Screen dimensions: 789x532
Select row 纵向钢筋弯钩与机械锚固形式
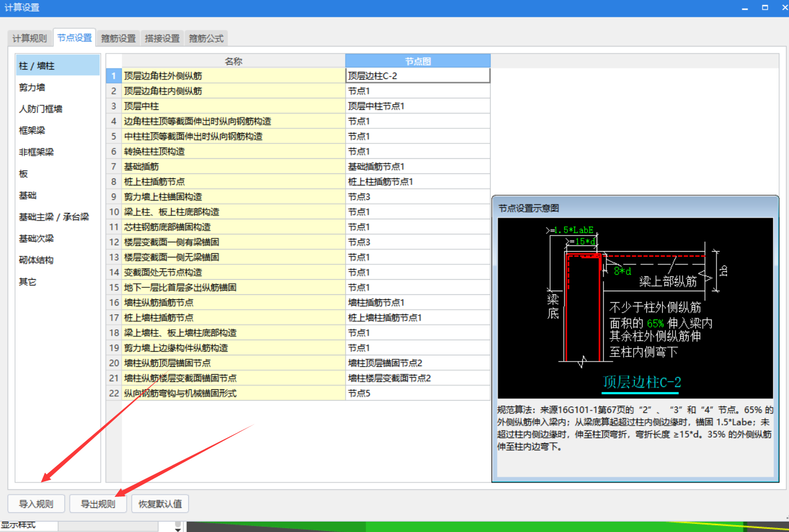point(233,393)
